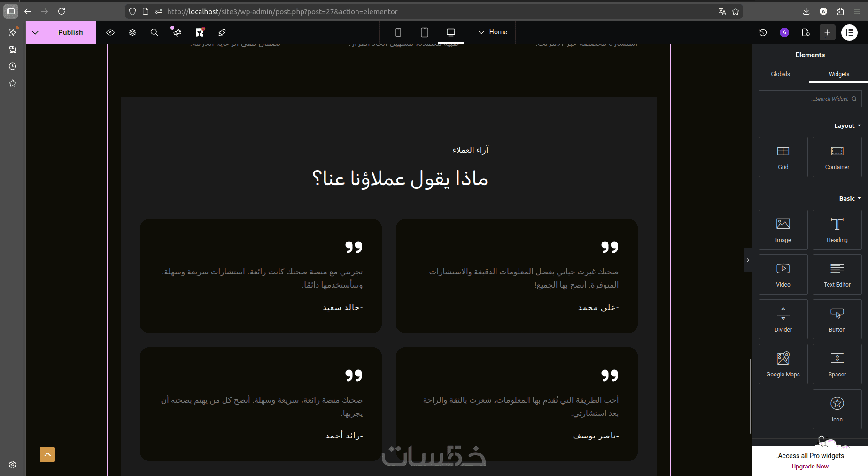Expand Publish options arrow
This screenshot has height=476, width=868.
35,32
